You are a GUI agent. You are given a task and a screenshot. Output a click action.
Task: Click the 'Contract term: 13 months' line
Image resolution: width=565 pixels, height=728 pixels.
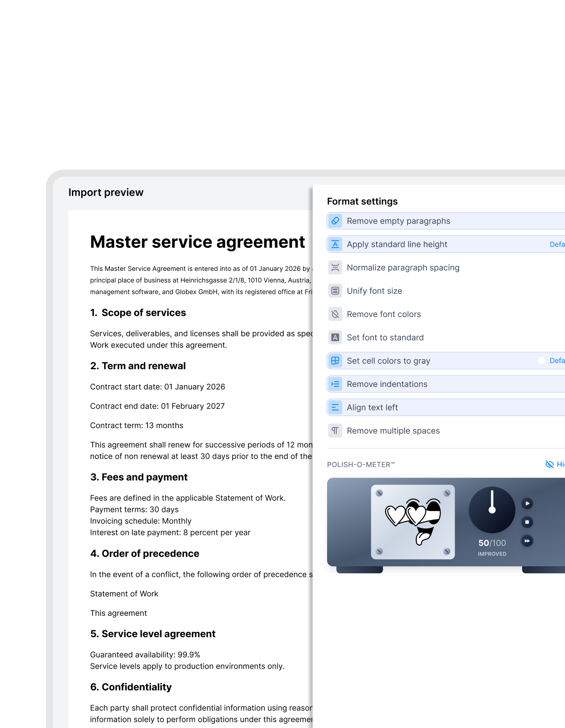(137, 426)
